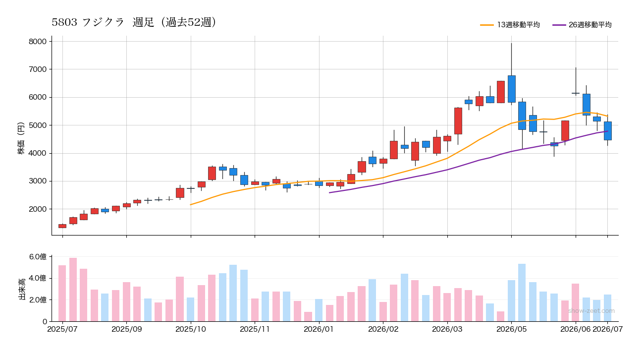Image resolution: width=644 pixels, height=357 pixels.
Task: Click the "2026/03" date axis label
Action: pos(447,329)
